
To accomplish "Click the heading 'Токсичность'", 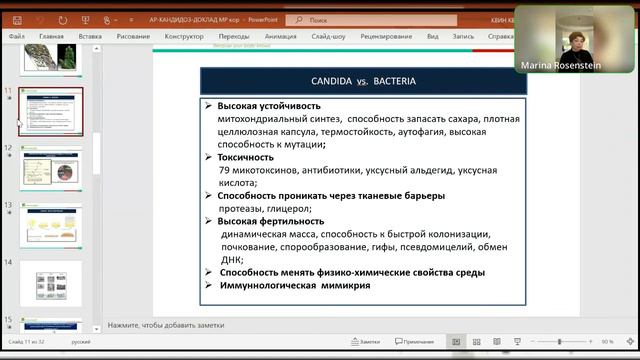I will 245,157.
